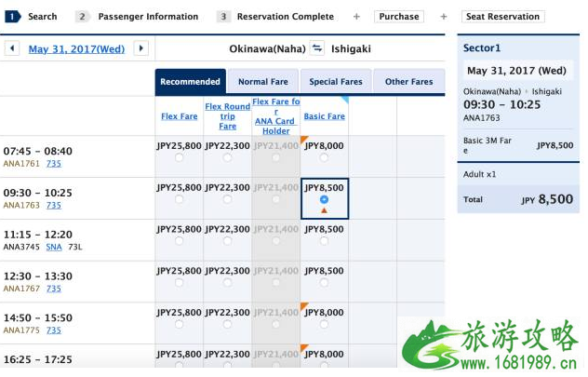Click orange discount corner flag on 07:45 Basic Fare

pos(303,140)
